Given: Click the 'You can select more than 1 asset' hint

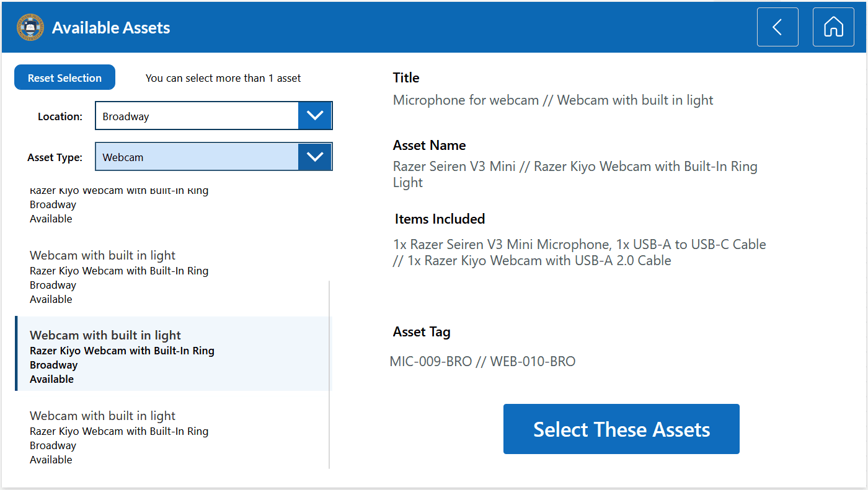Looking at the screenshot, I should point(223,78).
